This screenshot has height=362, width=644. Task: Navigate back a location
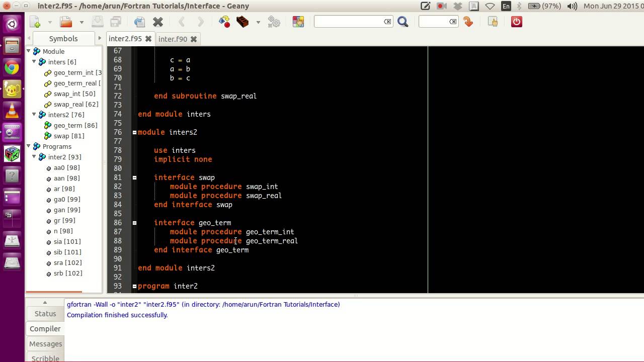coord(182,22)
